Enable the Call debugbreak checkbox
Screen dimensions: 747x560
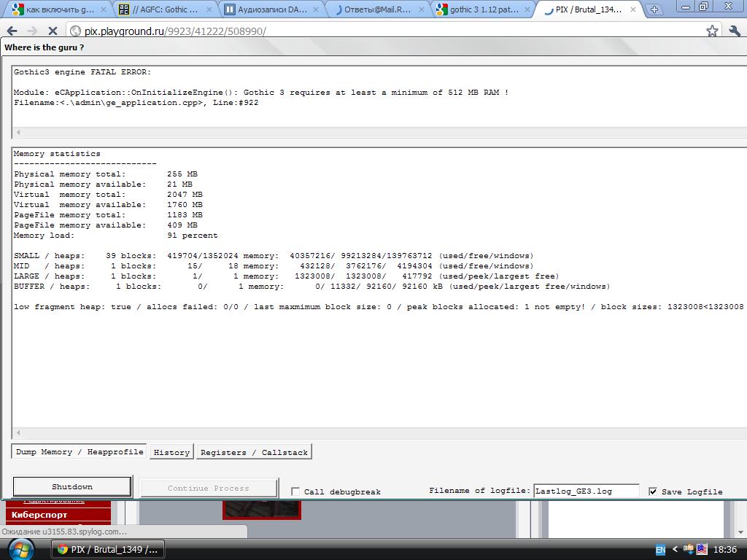tap(295, 491)
